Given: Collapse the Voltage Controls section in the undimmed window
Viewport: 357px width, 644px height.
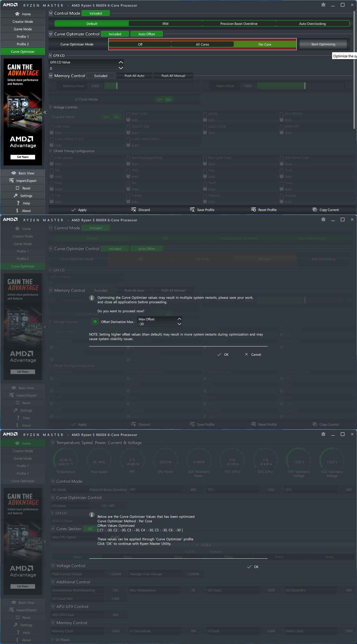Looking at the screenshot, I should [x=50, y=107].
